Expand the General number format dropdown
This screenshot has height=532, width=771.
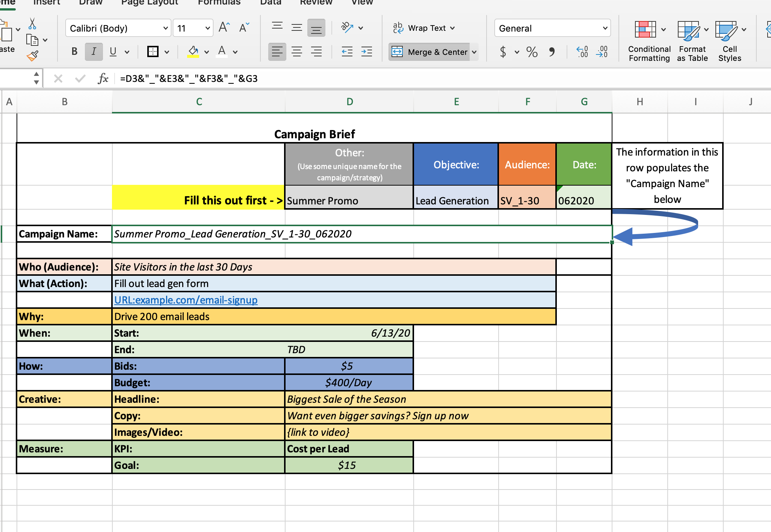click(x=605, y=28)
